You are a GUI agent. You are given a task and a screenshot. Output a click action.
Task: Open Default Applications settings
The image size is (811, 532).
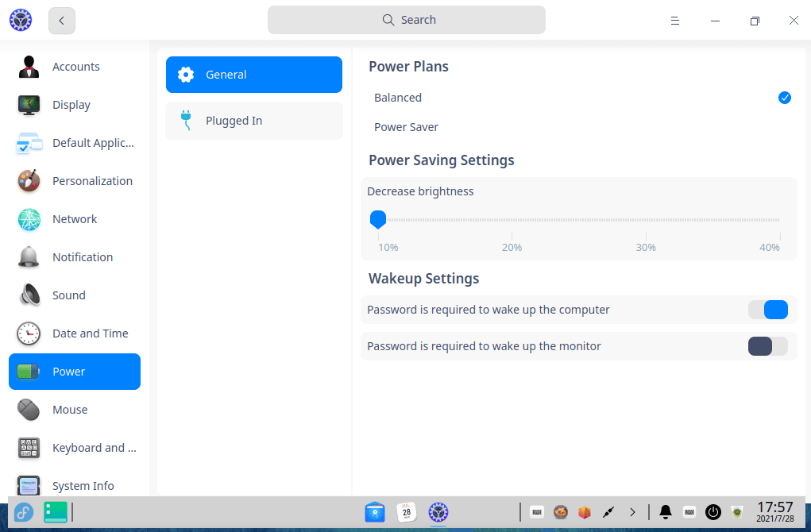click(75, 143)
